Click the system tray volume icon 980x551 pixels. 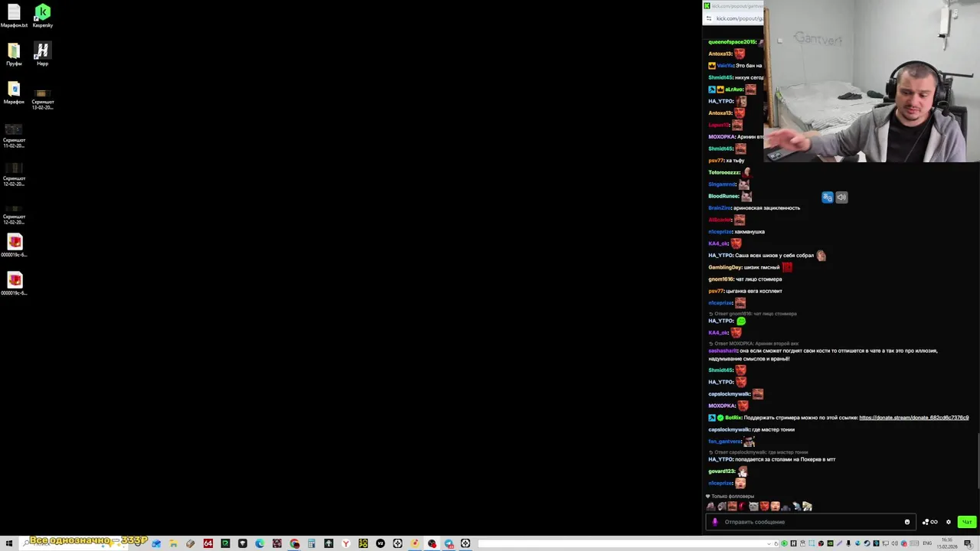tap(894, 543)
